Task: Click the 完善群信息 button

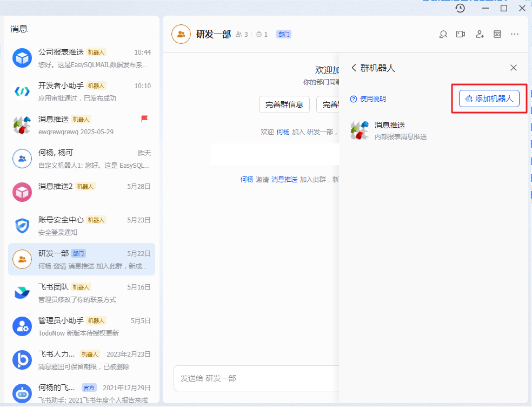Action: point(284,104)
